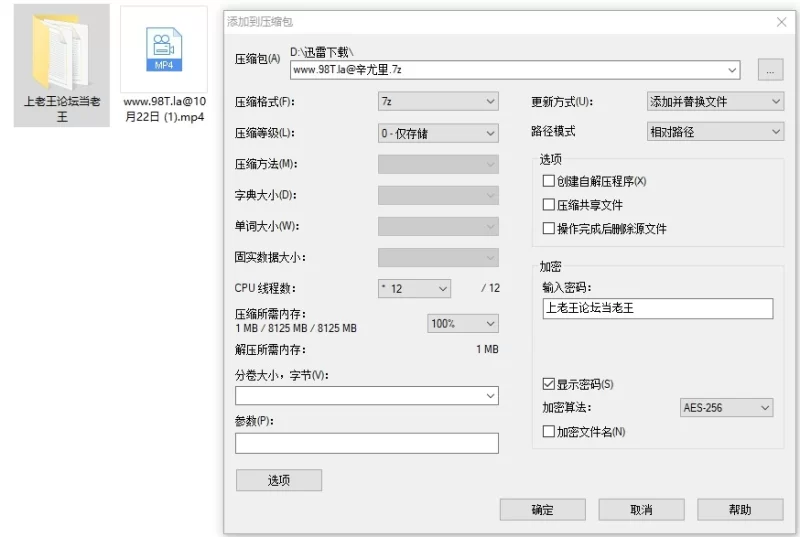Open the 加密算法 AES-256 dropdown
The height and width of the screenshot is (537, 800).
pyautogui.click(x=726, y=408)
